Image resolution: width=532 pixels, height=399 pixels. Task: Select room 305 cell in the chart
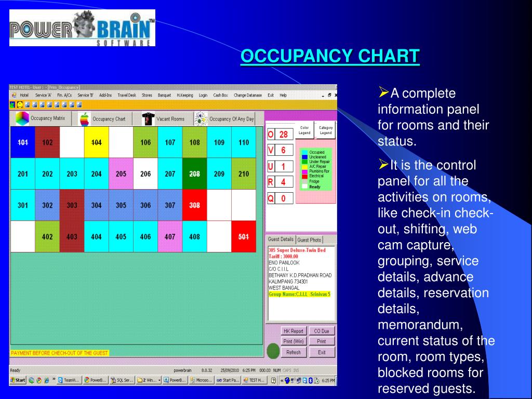pos(121,205)
